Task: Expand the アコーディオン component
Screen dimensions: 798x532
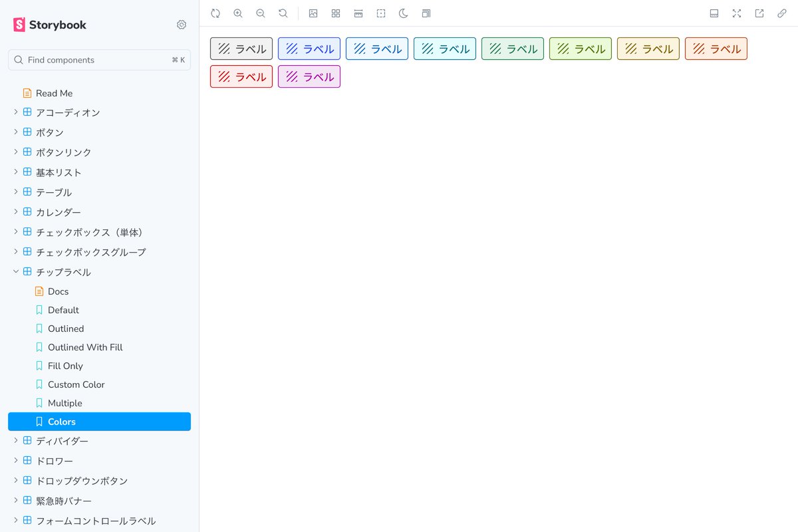Action: (x=99, y=112)
